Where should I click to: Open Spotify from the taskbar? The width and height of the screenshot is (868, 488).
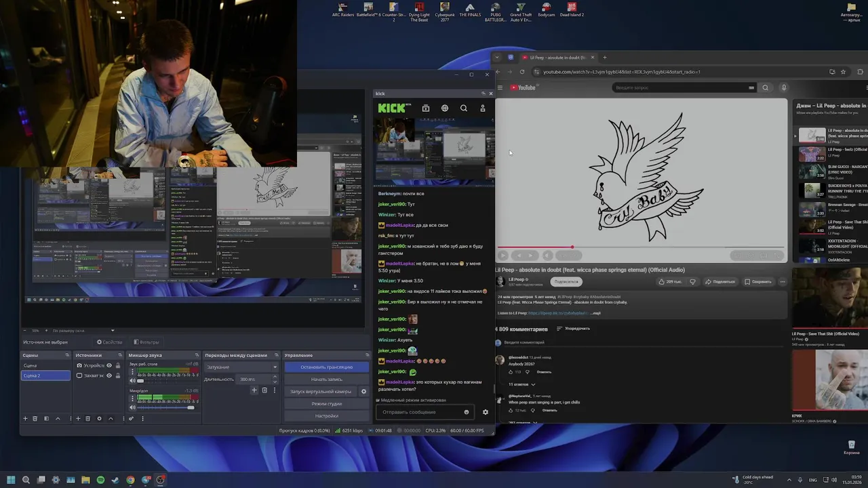coord(100,480)
